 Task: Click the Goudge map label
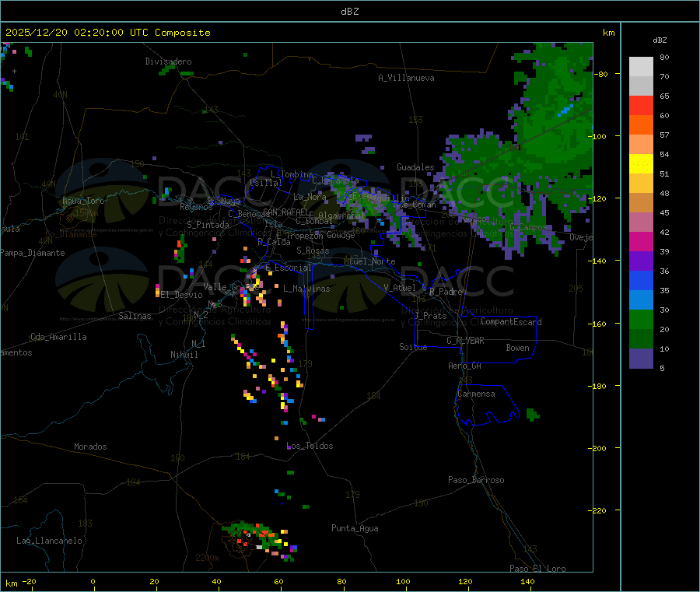[x=341, y=235]
